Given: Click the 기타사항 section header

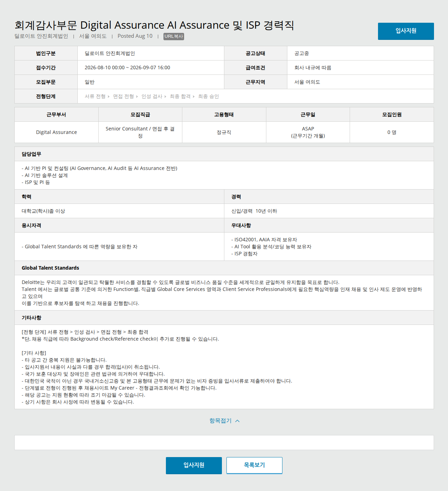Looking at the screenshot, I should (224, 318).
